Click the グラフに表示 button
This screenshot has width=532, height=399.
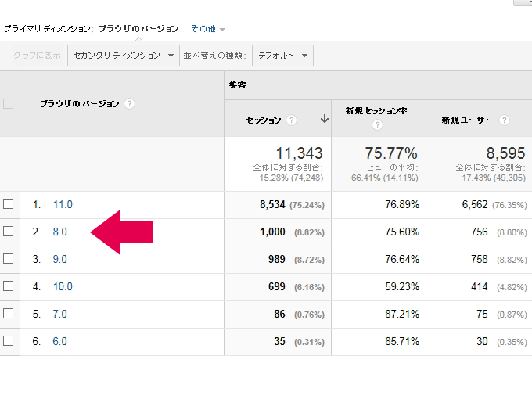click(37, 56)
